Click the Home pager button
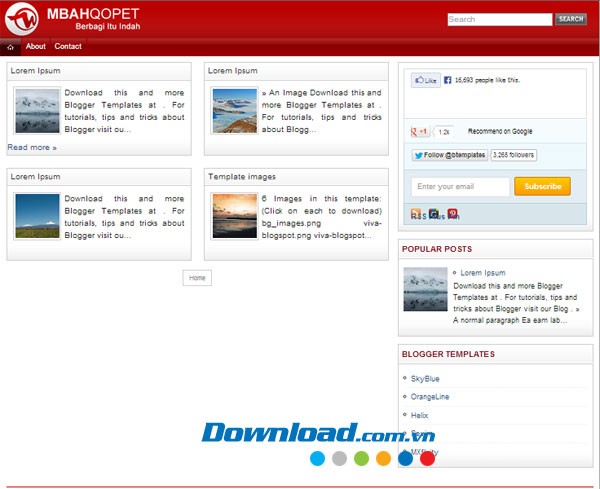600x489 pixels. pyautogui.click(x=197, y=277)
